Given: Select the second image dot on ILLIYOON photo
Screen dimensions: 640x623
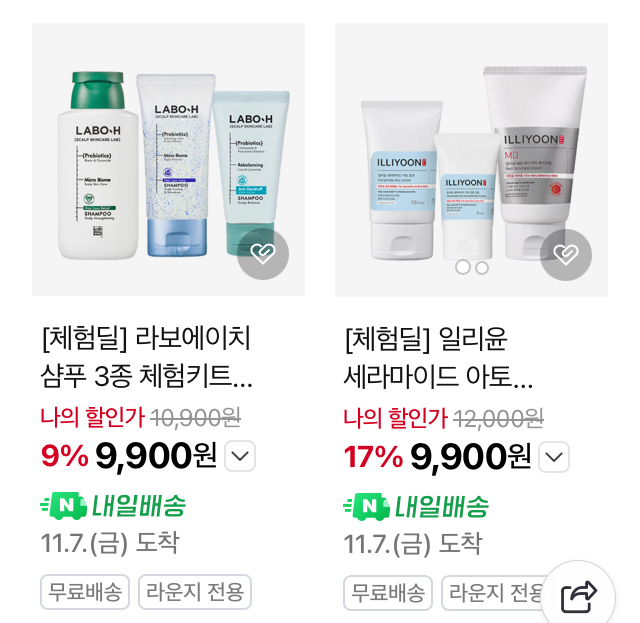Looking at the screenshot, I should click(x=482, y=268).
